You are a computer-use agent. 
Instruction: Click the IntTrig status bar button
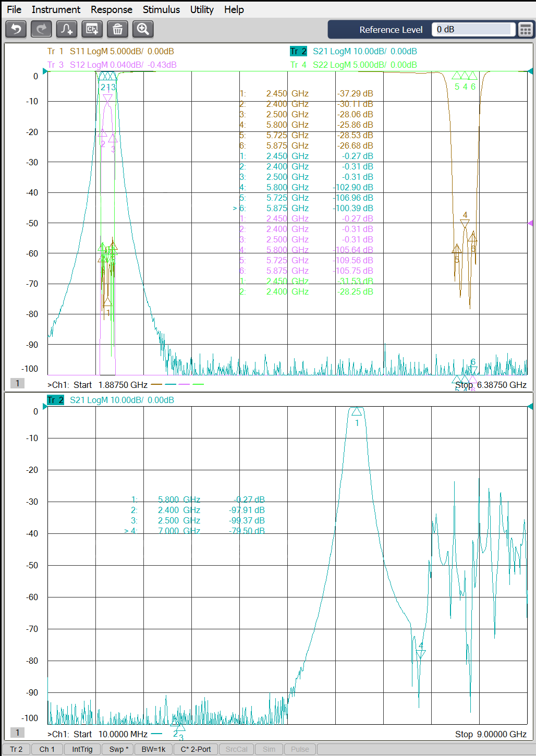point(82,749)
